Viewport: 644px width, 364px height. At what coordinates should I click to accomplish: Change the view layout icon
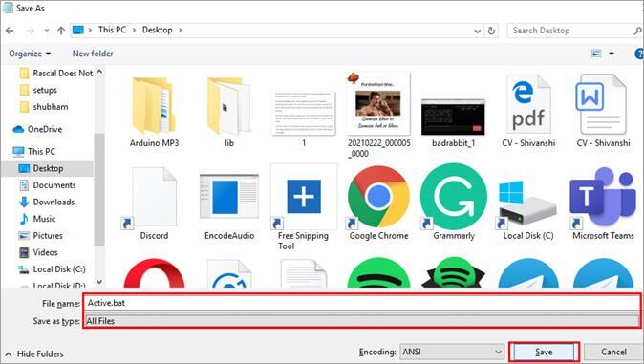(x=596, y=54)
